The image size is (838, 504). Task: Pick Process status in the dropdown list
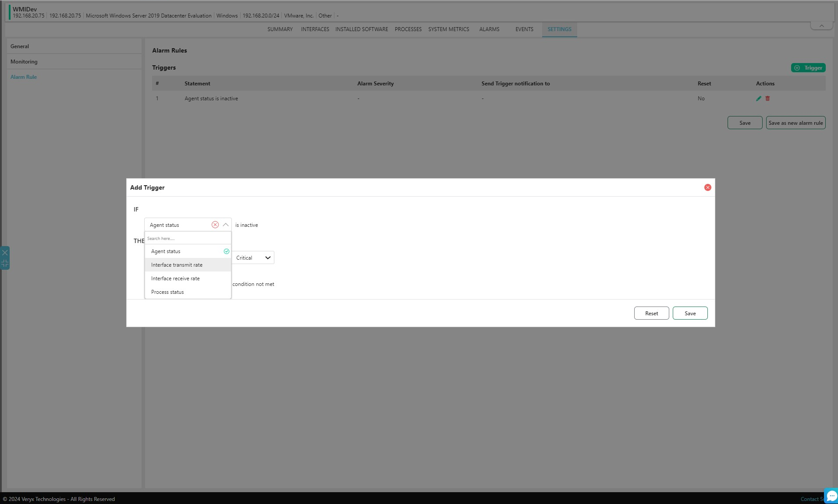click(x=167, y=292)
